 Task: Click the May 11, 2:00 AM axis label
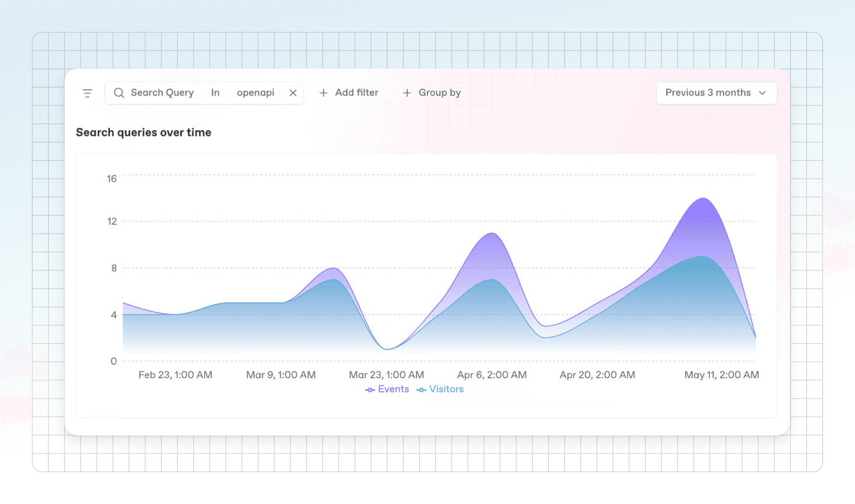click(722, 375)
